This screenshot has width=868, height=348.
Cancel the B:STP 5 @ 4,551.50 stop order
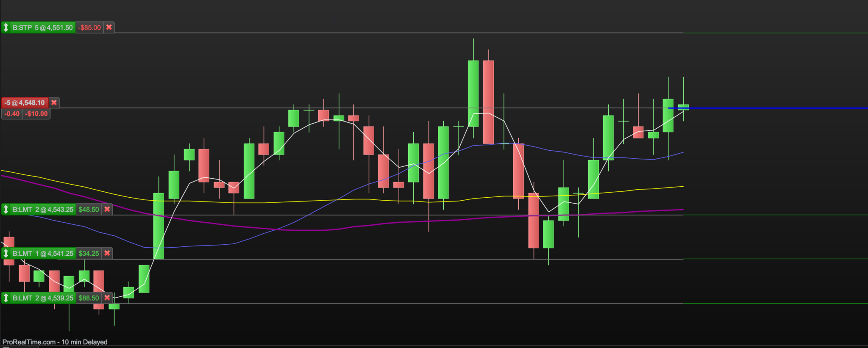[x=109, y=28]
